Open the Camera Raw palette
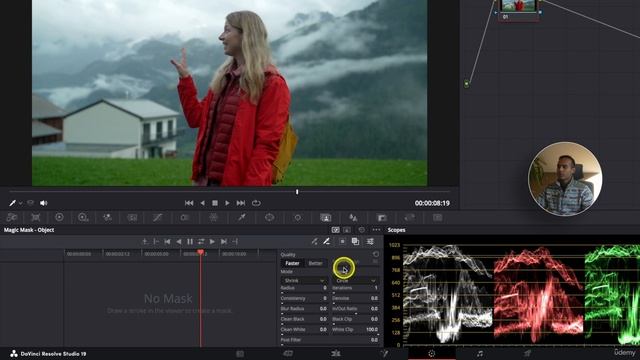Viewport: 640px width, 360px height. [x=12, y=218]
